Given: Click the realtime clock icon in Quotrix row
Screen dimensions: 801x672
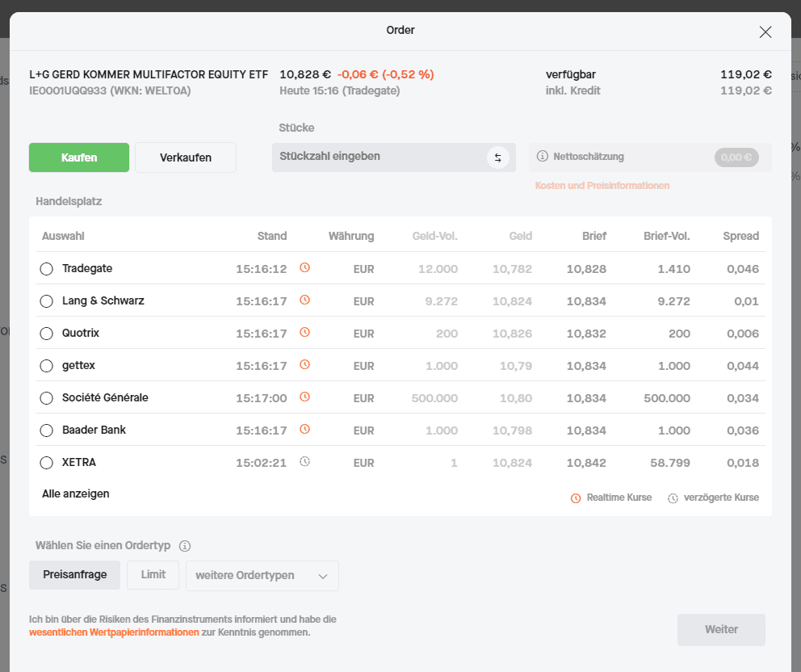Looking at the screenshot, I should (304, 332).
